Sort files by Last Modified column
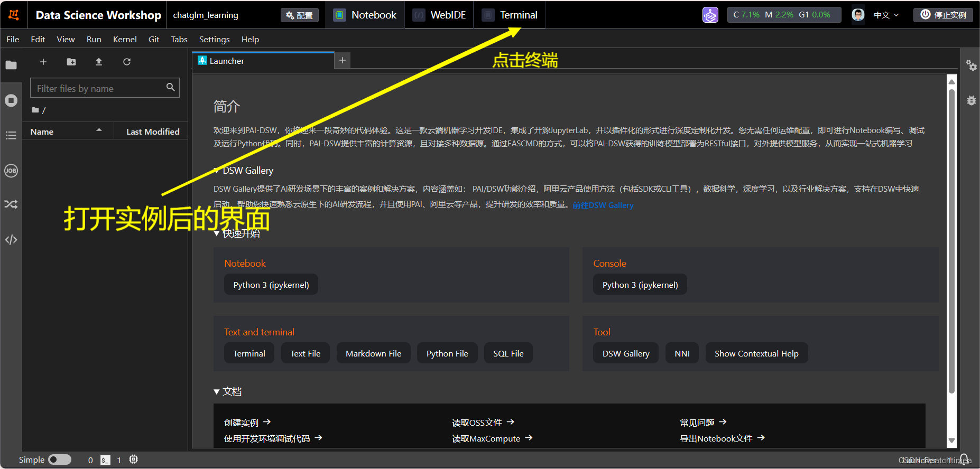The width and height of the screenshot is (980, 469). click(152, 132)
